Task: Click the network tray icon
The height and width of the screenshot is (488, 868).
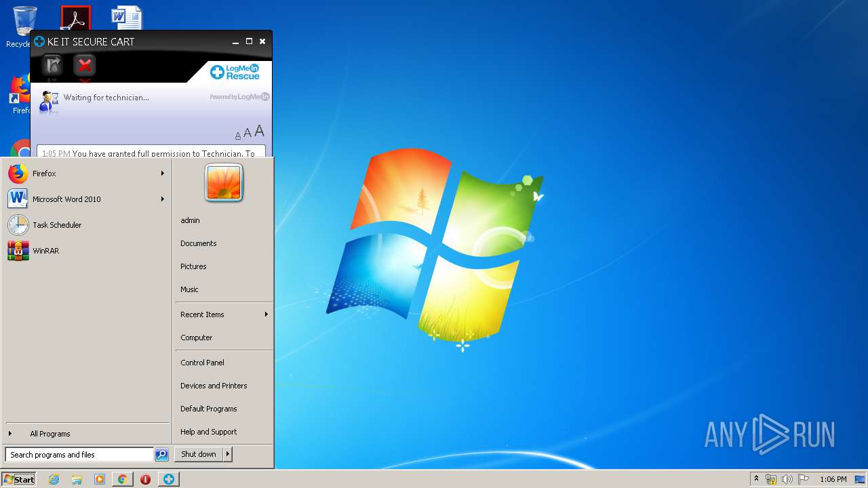Action: pos(771,479)
